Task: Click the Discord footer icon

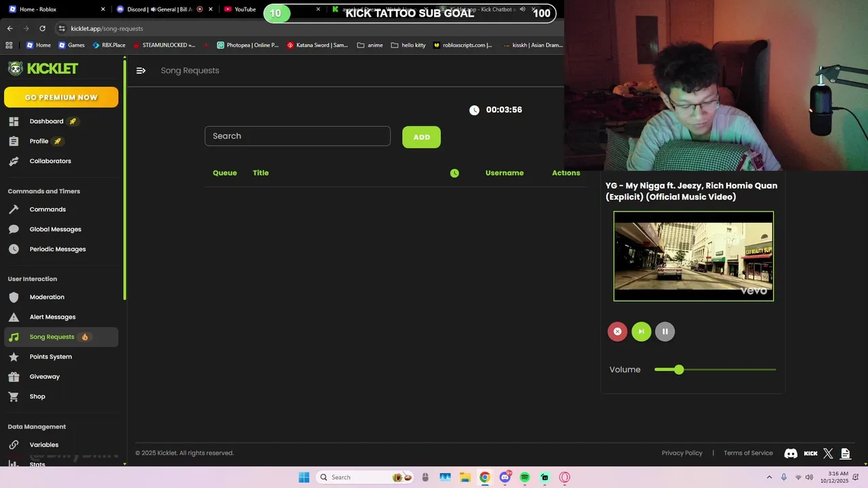Action: tap(791, 453)
